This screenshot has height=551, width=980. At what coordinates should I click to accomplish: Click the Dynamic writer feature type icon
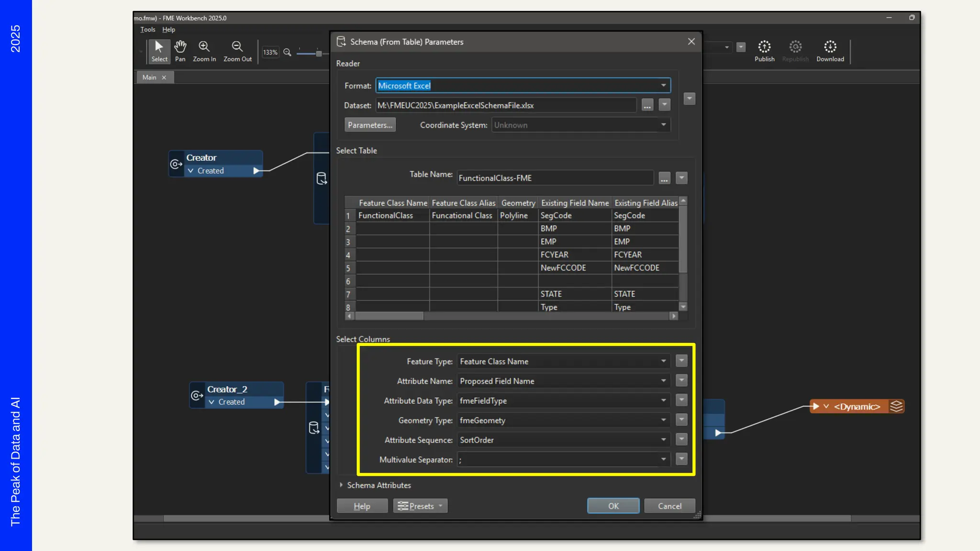896,407
